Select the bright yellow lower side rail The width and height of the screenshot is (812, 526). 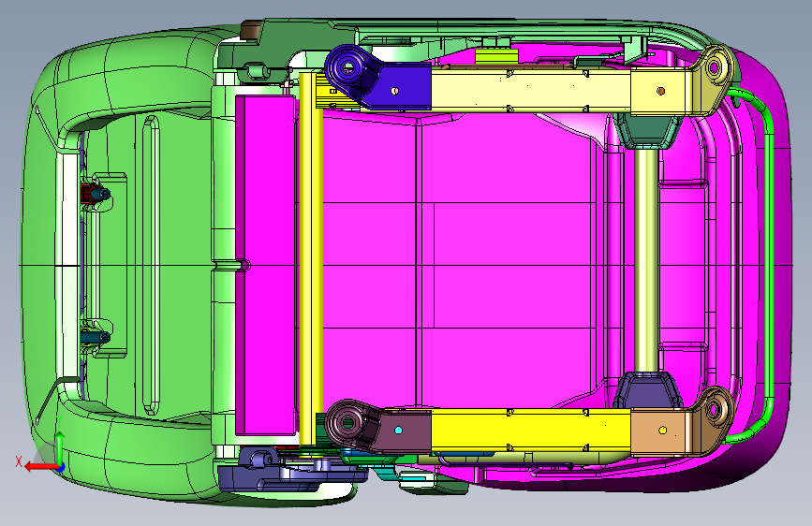(x=531, y=430)
